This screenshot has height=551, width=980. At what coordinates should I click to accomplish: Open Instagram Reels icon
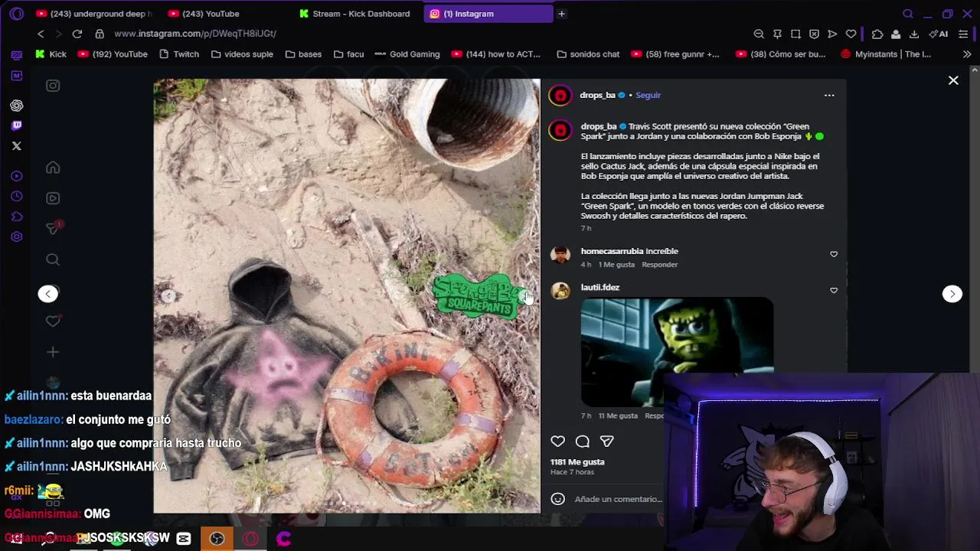tap(53, 198)
